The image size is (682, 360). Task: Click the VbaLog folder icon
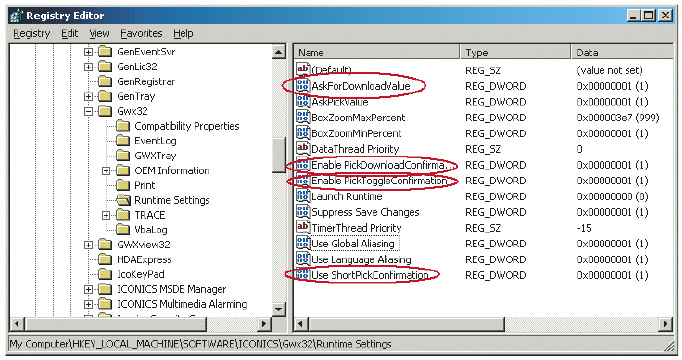[x=123, y=230]
